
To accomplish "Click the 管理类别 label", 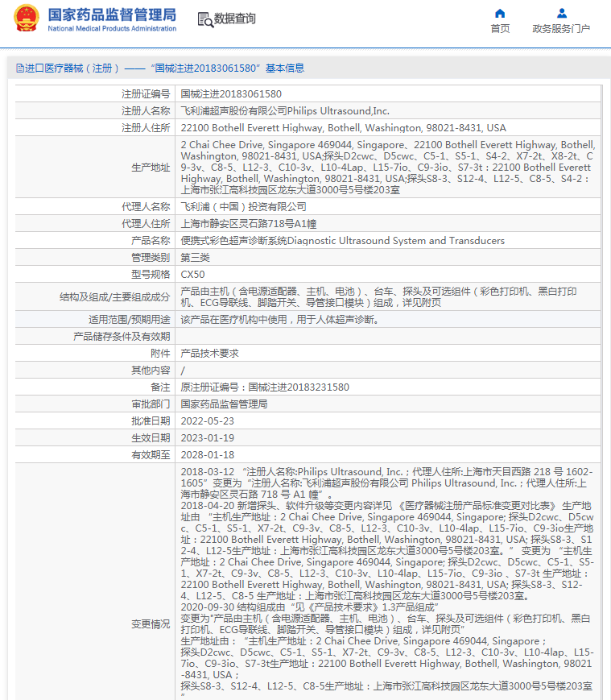I will click(151, 258).
